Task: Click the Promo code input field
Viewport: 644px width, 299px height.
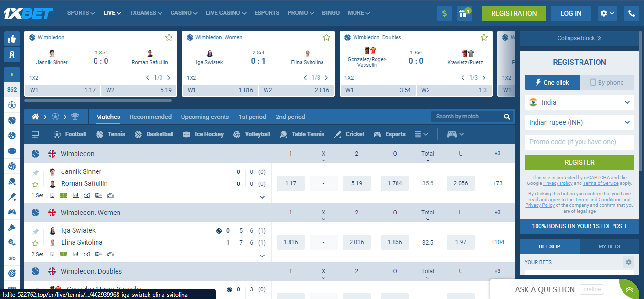Action: coord(580,142)
